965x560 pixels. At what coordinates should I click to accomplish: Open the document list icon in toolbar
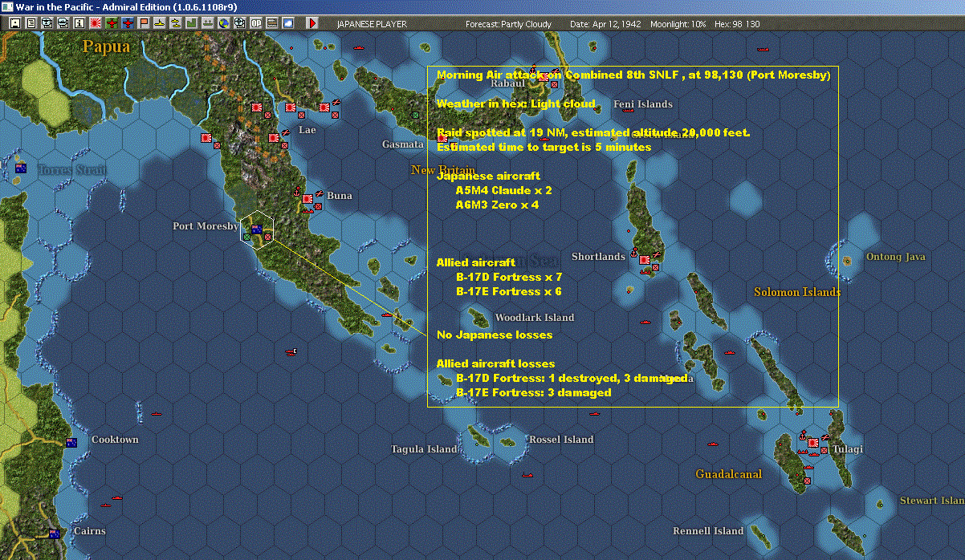31,23
